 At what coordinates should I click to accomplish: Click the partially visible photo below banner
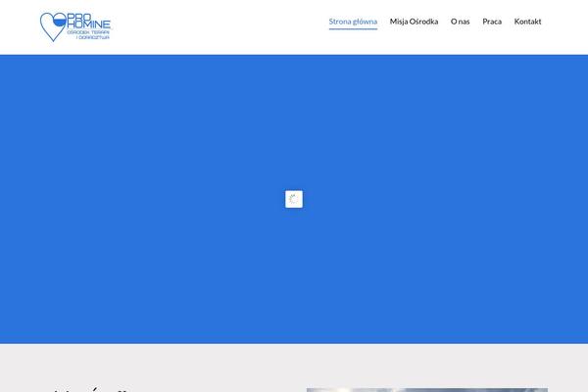coord(427,390)
